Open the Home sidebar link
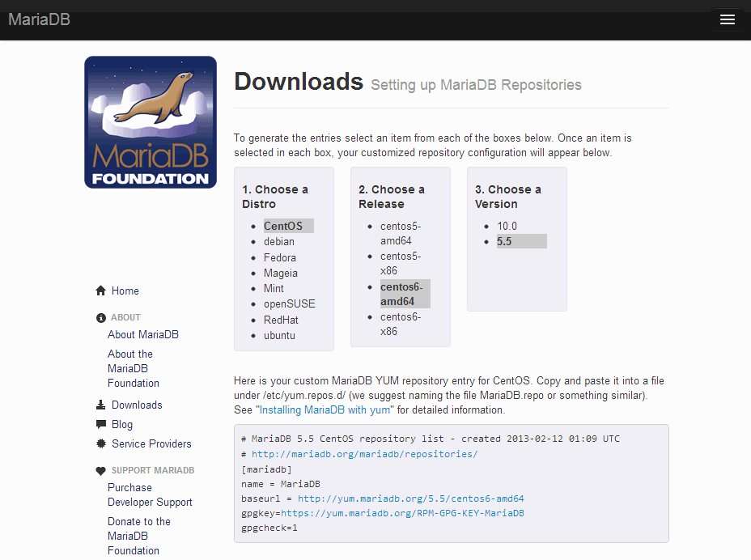 point(125,291)
